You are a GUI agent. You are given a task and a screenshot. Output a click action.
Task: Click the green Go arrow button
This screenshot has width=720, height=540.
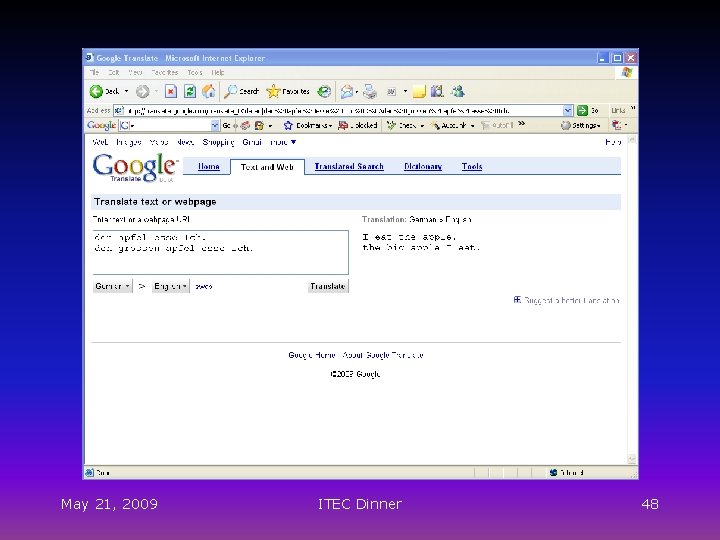[x=583, y=110]
